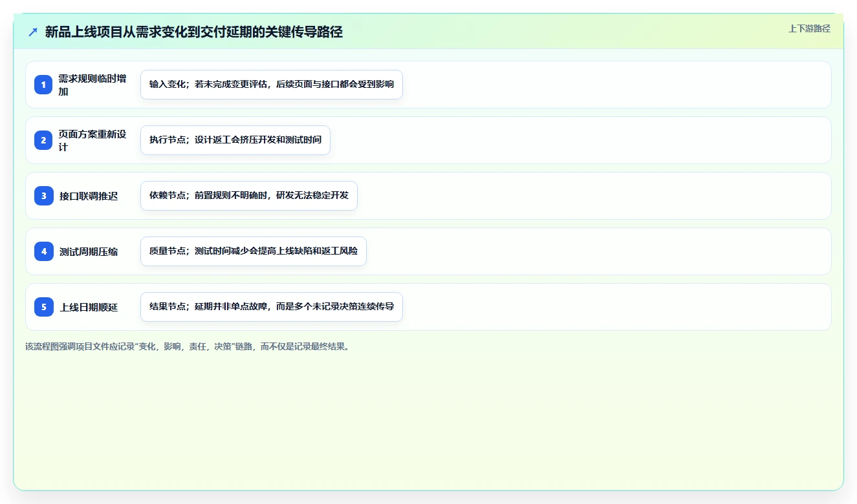Select the 上下游路径 label in the header
The height and width of the screenshot is (504, 857).
(x=809, y=28)
